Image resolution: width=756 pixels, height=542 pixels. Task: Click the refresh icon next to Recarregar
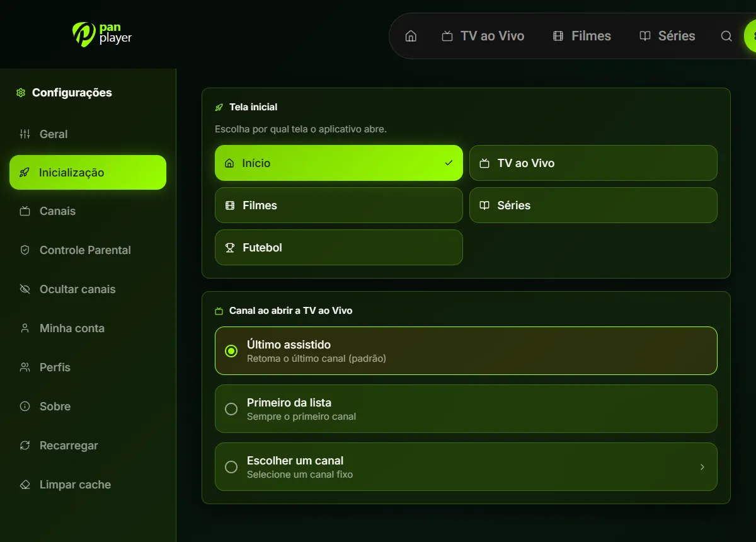(x=25, y=446)
